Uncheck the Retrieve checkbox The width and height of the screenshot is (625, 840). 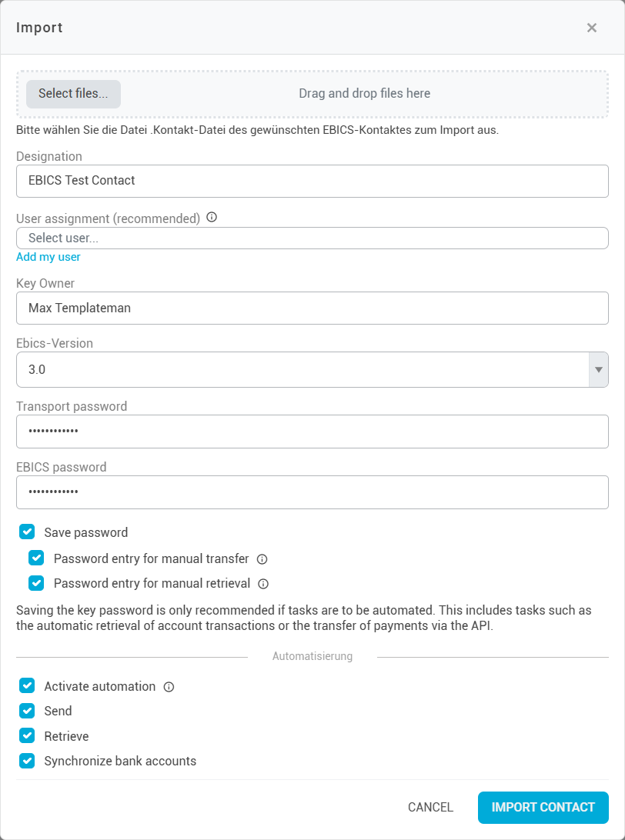27,736
